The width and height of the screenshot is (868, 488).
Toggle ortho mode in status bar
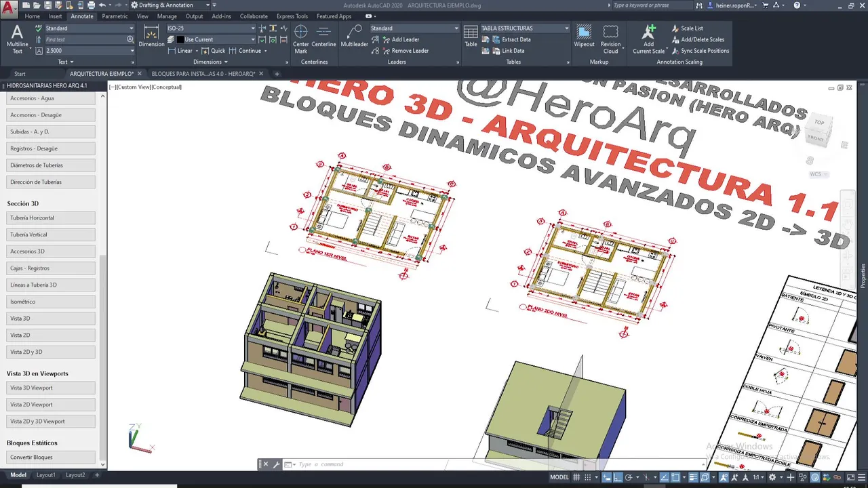tap(618, 477)
